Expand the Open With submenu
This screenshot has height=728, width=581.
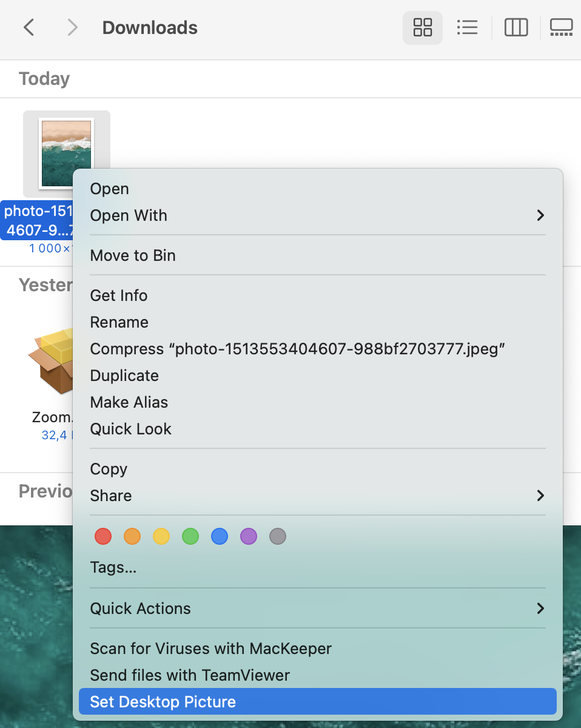pyautogui.click(x=318, y=215)
